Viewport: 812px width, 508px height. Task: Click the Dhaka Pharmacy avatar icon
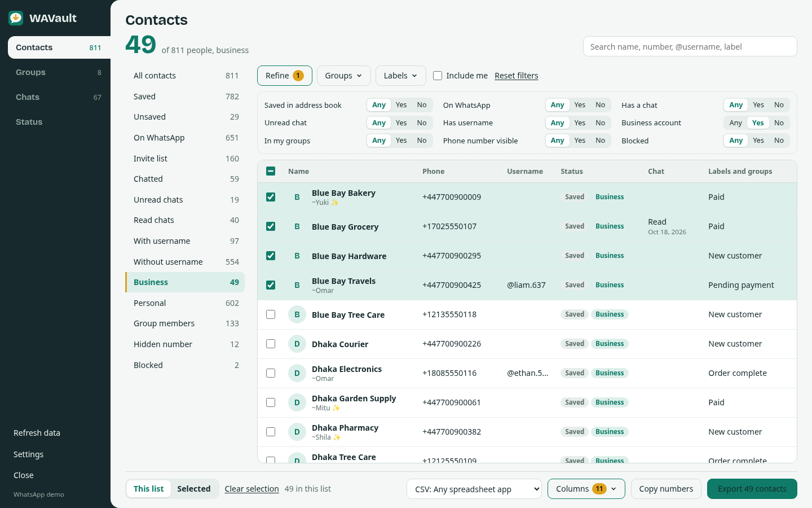click(x=297, y=432)
